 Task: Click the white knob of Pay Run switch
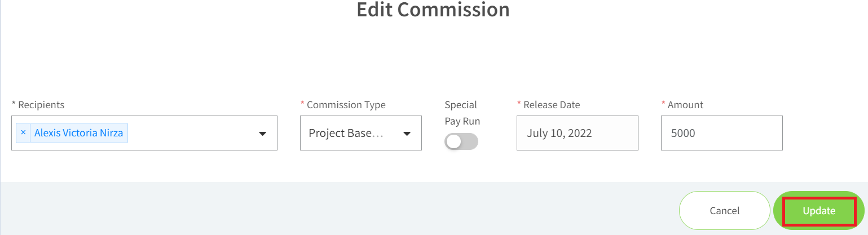[453, 141]
